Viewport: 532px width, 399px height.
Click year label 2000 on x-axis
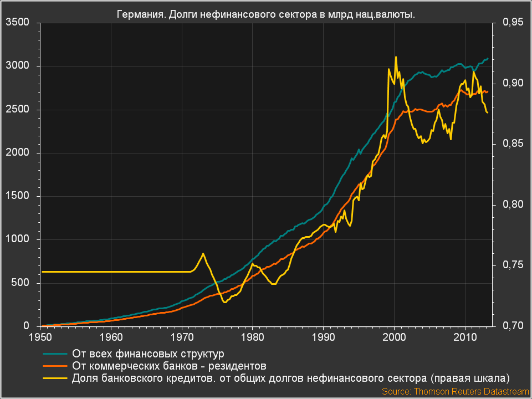coord(394,337)
